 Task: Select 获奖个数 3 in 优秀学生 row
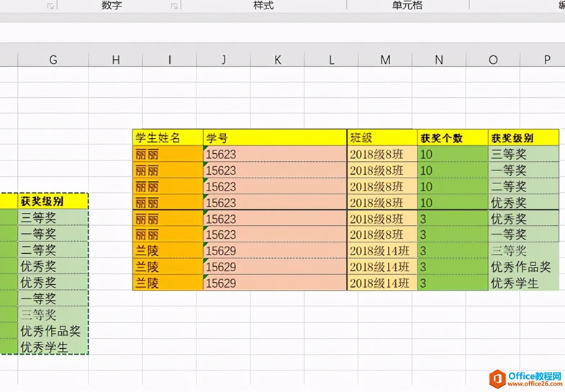453,283
